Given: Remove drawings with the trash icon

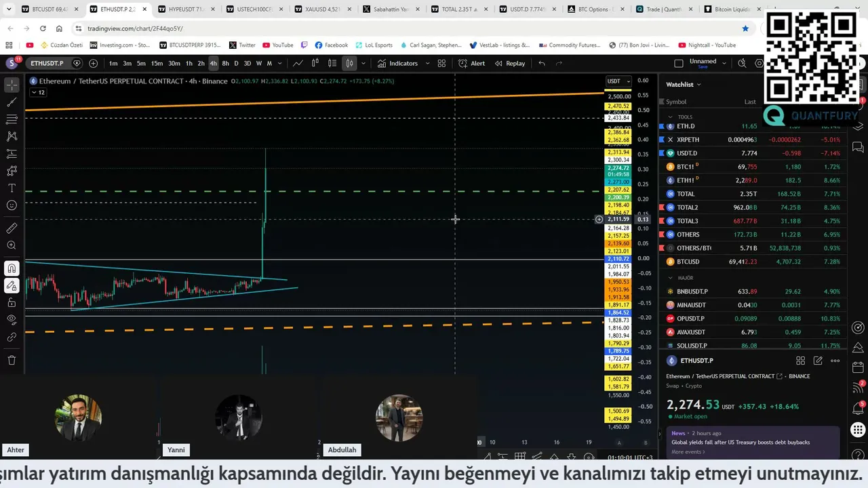Looking at the screenshot, I should pyautogui.click(x=12, y=361).
